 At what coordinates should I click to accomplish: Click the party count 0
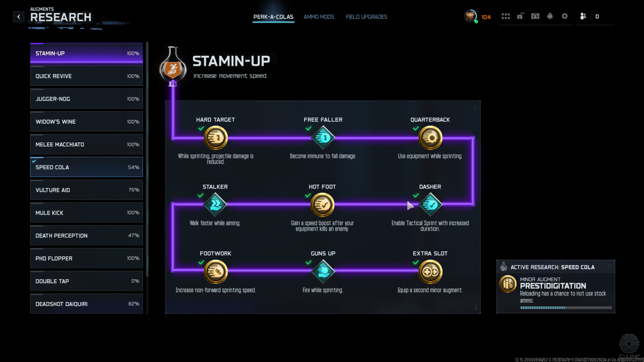coord(597,17)
